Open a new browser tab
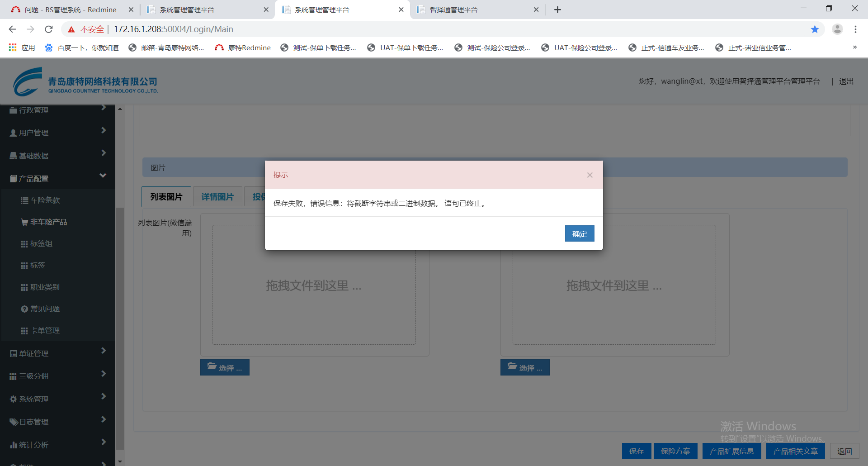 [x=557, y=10]
